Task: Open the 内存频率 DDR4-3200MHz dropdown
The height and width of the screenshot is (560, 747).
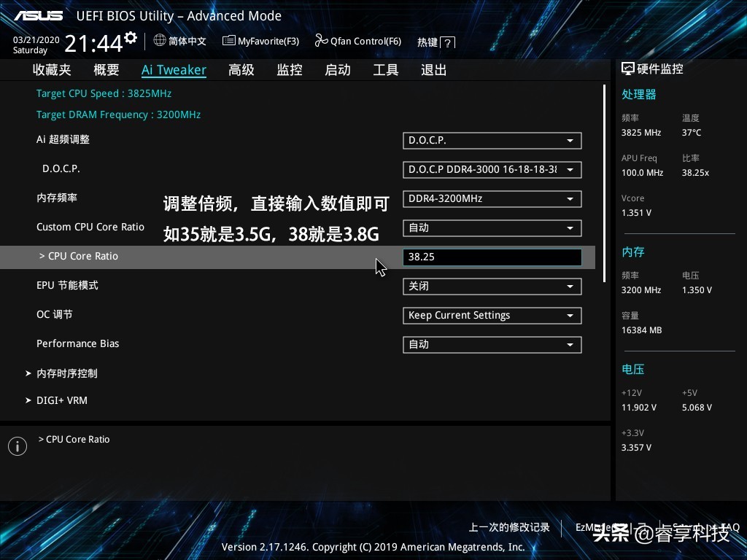Action: (492, 199)
